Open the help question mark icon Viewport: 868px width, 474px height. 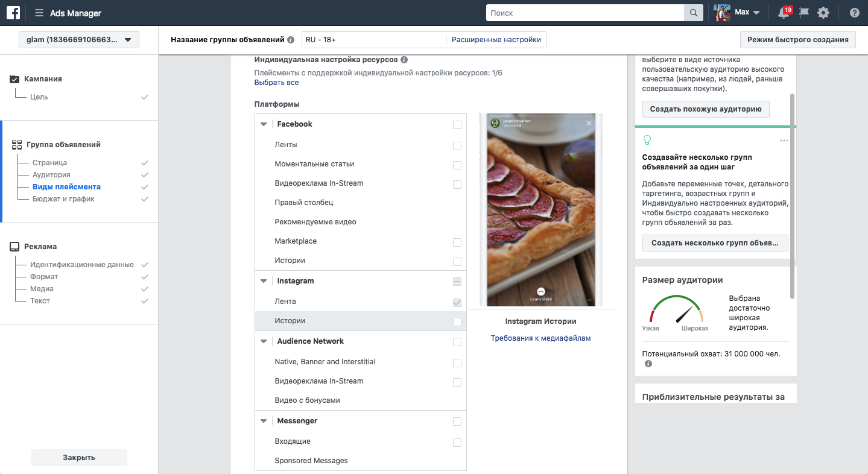tap(854, 13)
